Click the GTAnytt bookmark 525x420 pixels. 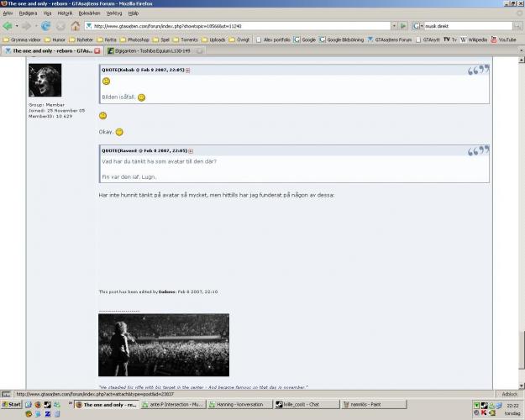pos(428,39)
